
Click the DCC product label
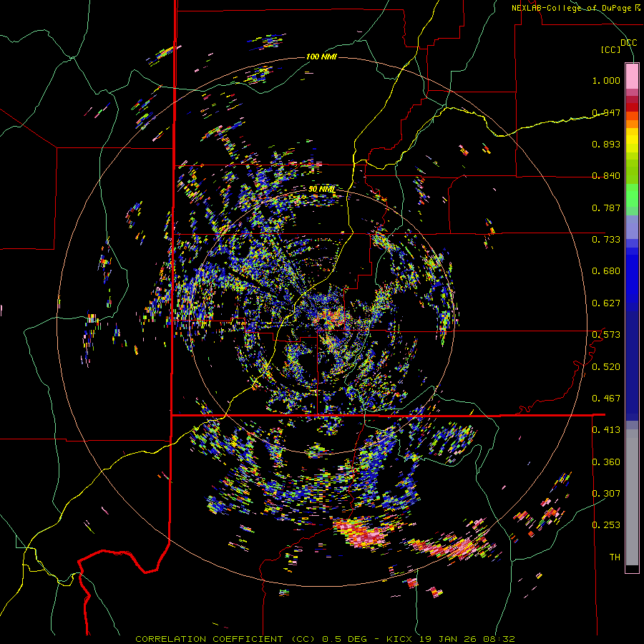(628, 43)
